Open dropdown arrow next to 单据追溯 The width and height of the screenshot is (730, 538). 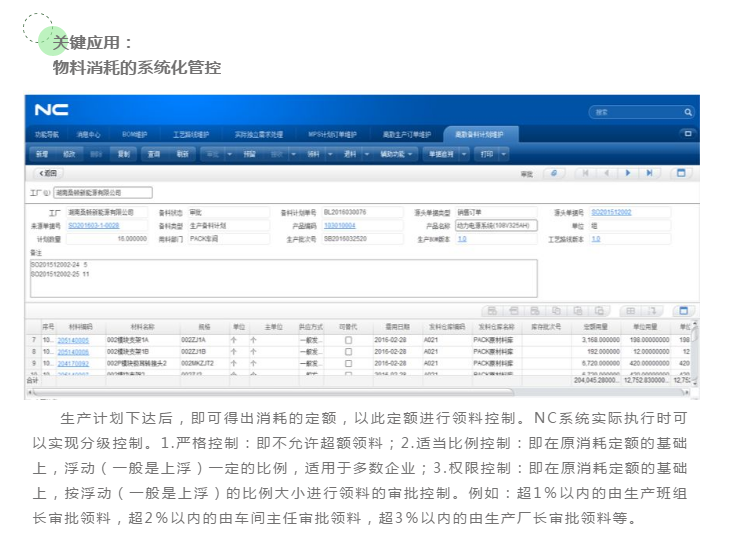(464, 154)
